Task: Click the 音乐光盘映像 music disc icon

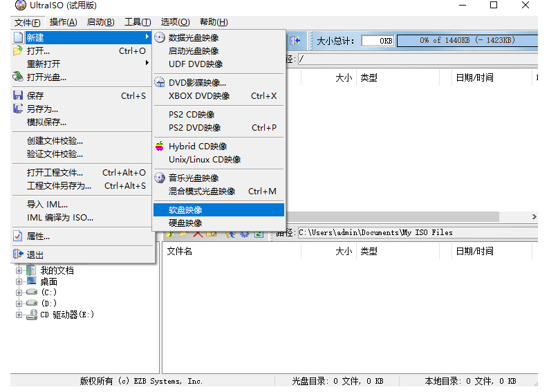Action: [x=160, y=178]
